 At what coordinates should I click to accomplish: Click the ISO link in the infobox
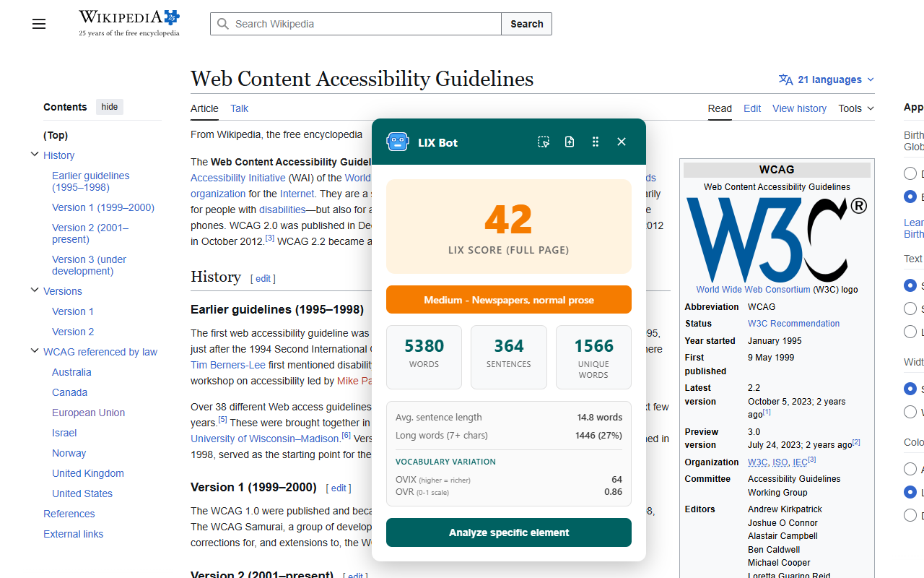pos(780,462)
